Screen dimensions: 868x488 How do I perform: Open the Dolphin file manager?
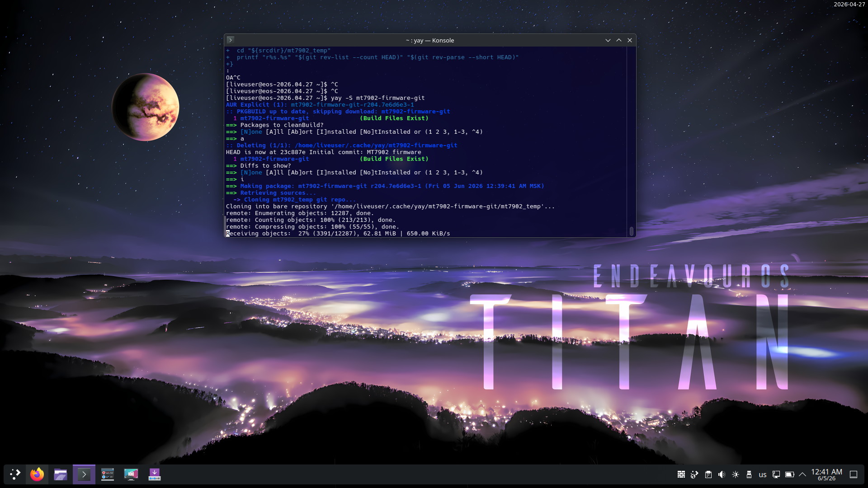(x=61, y=474)
